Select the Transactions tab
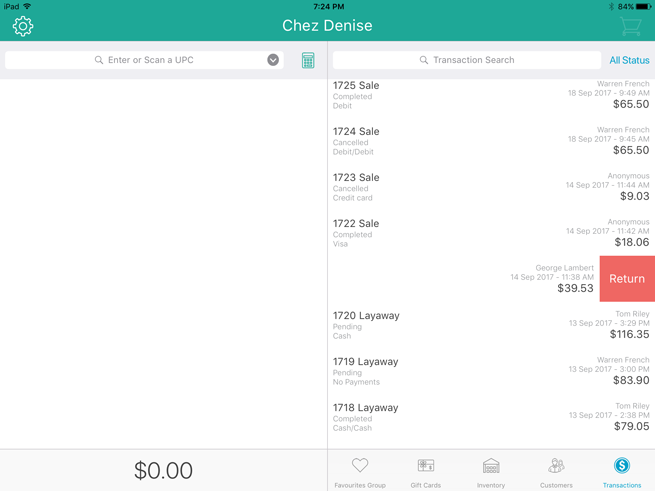The height and width of the screenshot is (491, 655). (622, 472)
